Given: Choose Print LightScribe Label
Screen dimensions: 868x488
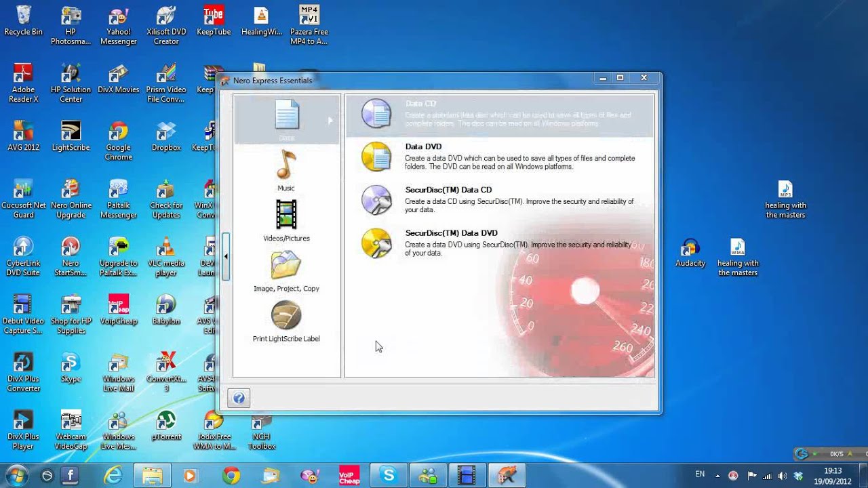Looking at the screenshot, I should coord(286,321).
